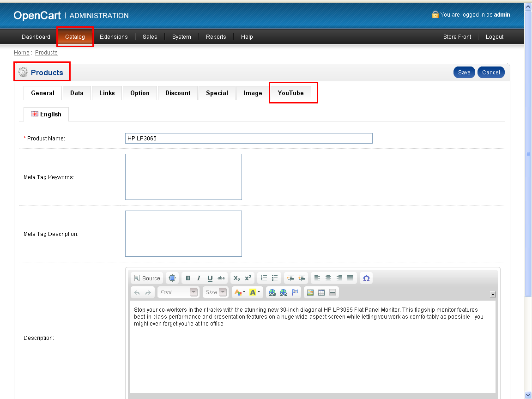Insert a numbered list
Screen dimensions: 532x399
tap(264, 278)
